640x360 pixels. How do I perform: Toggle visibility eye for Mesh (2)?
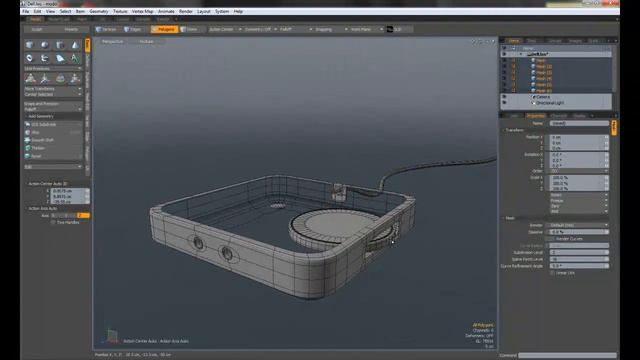pos(504,66)
